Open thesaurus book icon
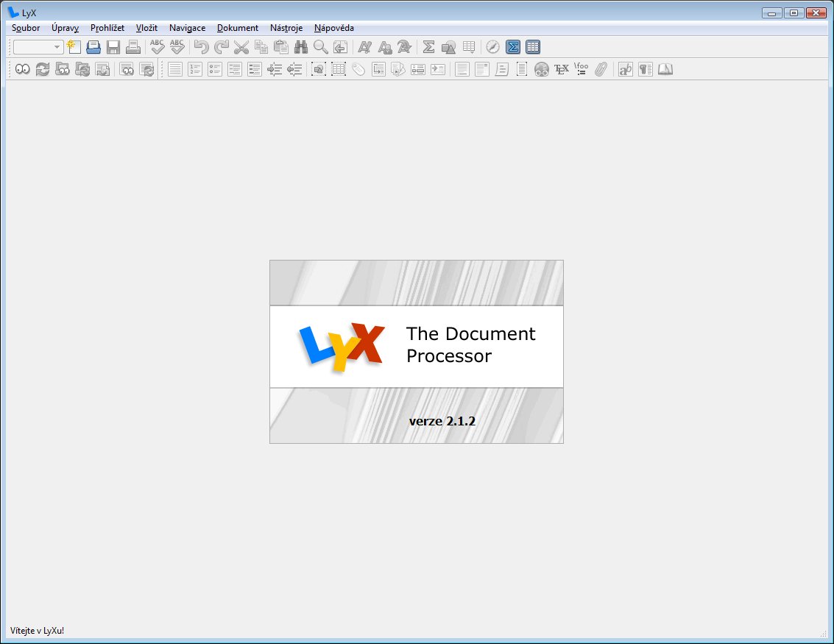The image size is (834, 644). [665, 69]
